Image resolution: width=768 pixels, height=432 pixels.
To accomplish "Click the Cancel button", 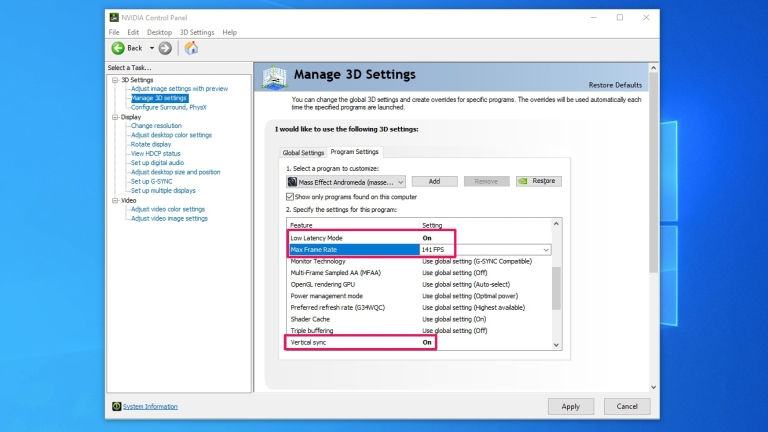I will 627,407.
